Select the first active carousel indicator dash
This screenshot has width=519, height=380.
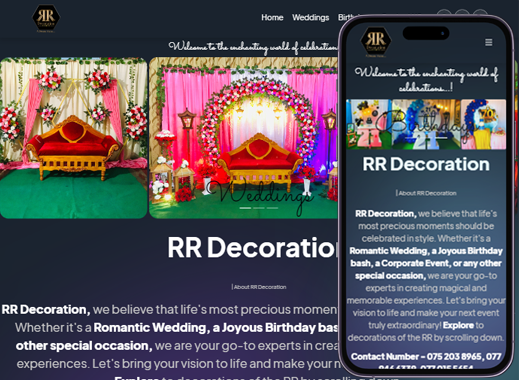coord(245,208)
